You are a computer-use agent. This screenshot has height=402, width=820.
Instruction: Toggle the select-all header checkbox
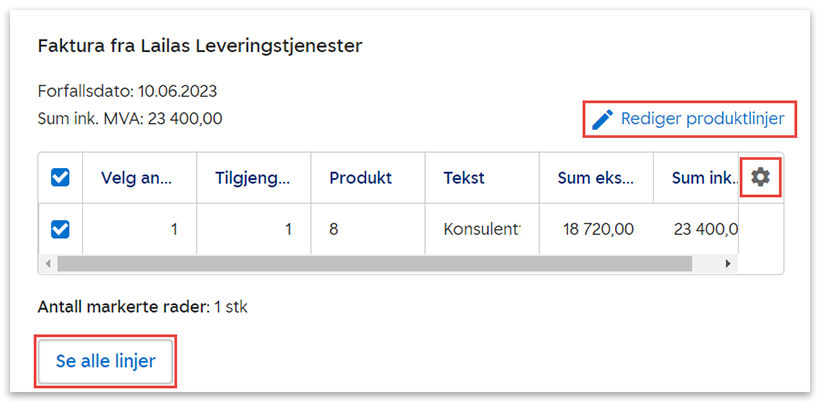coord(60,178)
